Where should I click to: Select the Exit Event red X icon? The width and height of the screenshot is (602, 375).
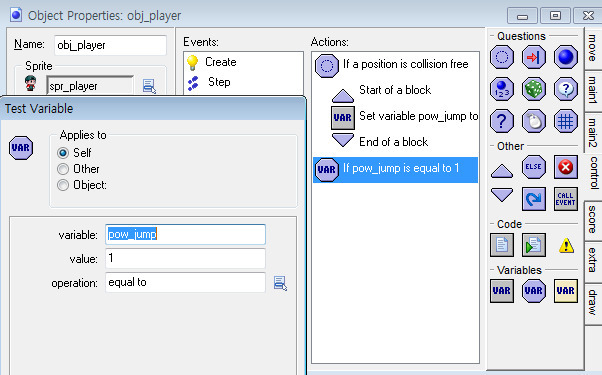[x=566, y=167]
